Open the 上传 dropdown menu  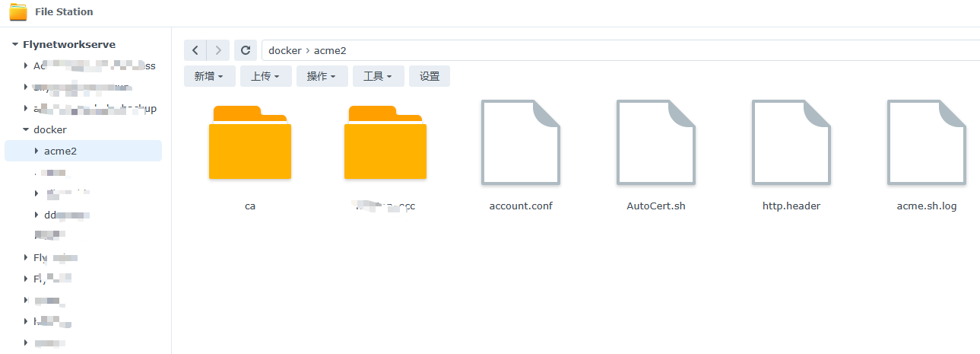click(x=266, y=76)
